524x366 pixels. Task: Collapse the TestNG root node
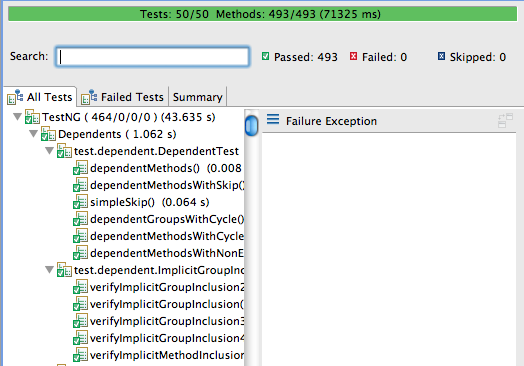(17, 117)
